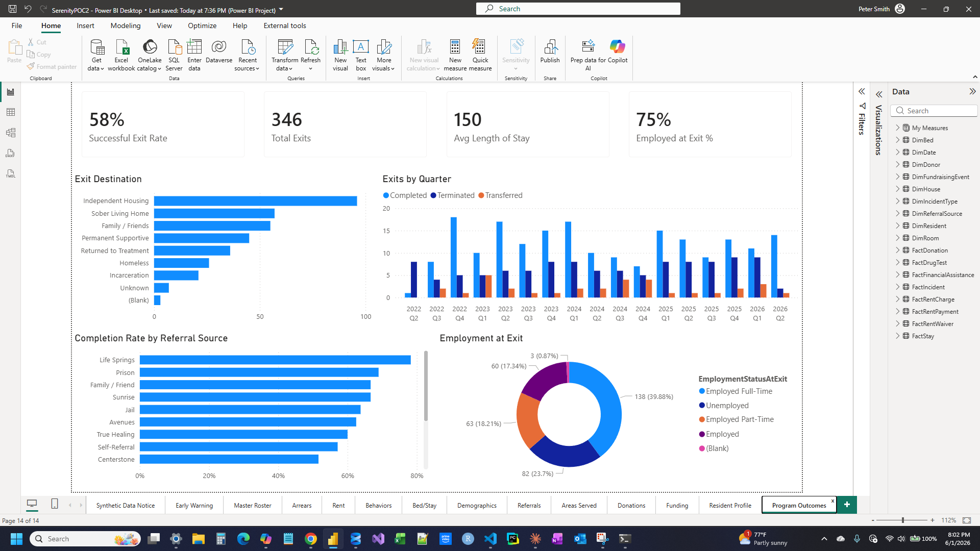Screen dimensions: 980x551
Task: Expand the DimBed table
Action: coord(898,140)
